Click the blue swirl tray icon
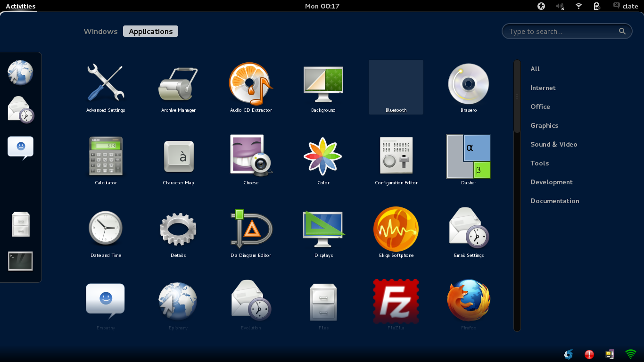The image size is (644, 362). coord(569,354)
